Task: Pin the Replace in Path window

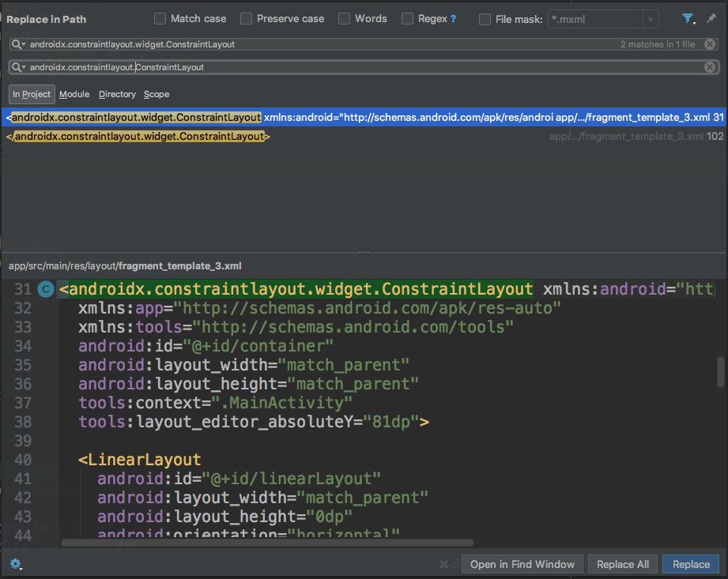Action: point(711,18)
